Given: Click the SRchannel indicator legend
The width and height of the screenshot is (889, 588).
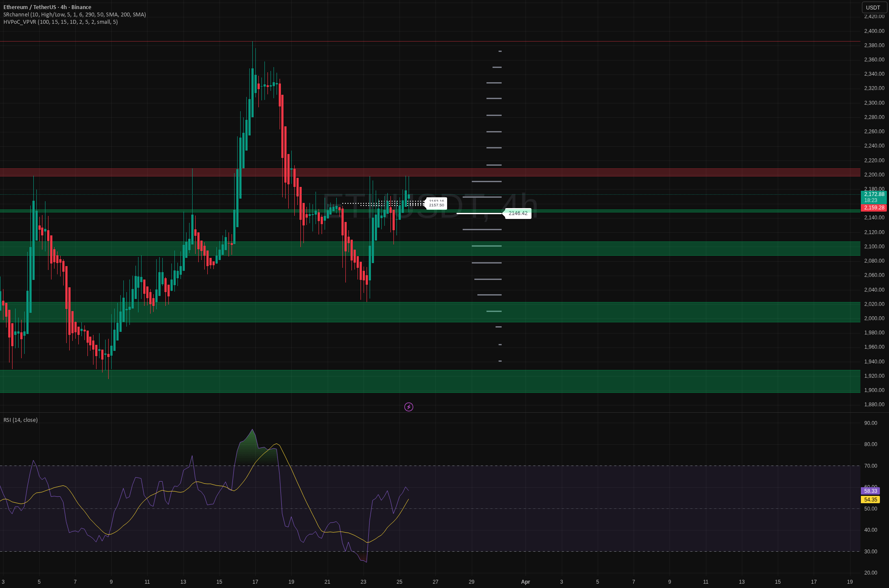Looking at the screenshot, I should click(x=74, y=15).
